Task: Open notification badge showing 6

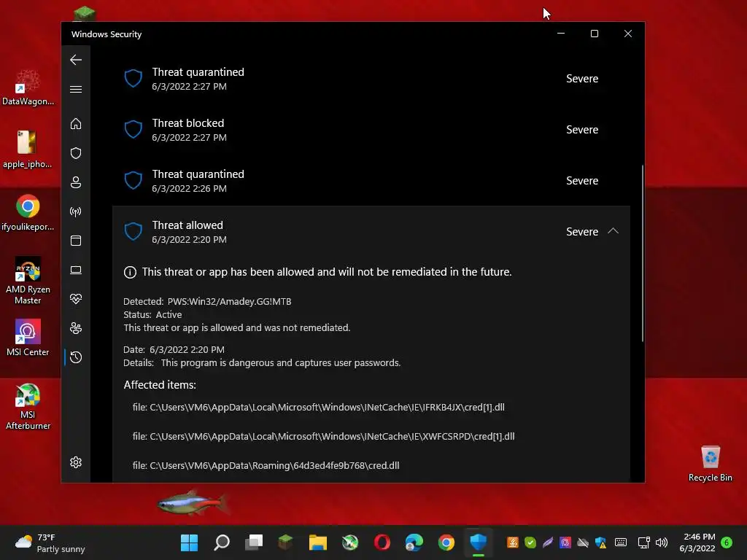Action: click(x=727, y=542)
